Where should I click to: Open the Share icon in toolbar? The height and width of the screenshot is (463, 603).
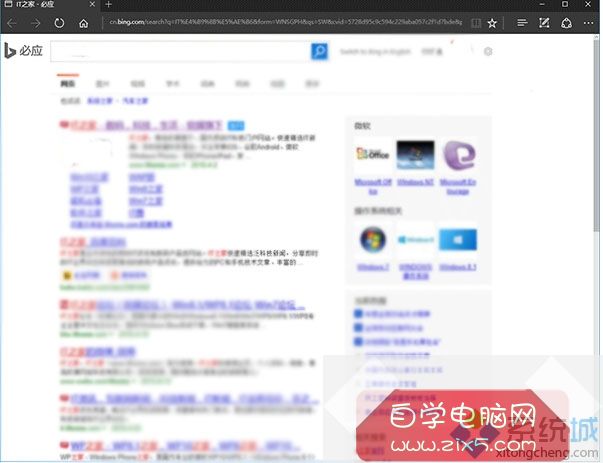click(x=566, y=23)
